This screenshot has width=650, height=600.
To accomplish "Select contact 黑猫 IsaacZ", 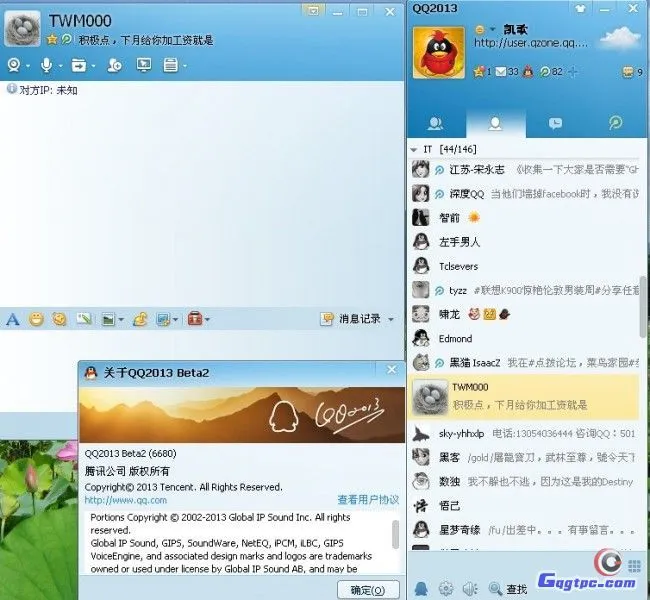I will coord(526,363).
